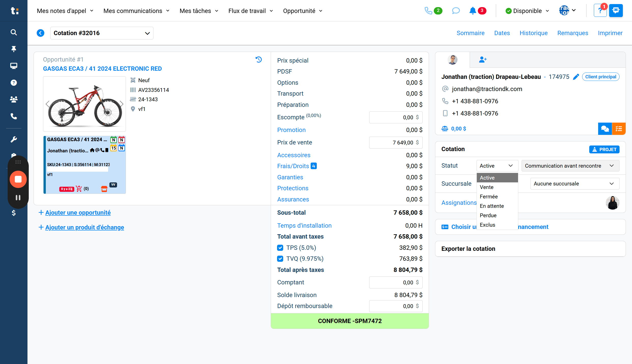
Task: Open the wrench icon in sidebar
Action: pos(14,139)
